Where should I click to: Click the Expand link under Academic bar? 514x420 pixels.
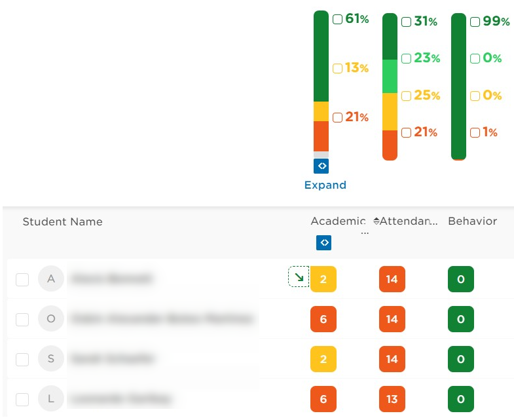point(325,185)
